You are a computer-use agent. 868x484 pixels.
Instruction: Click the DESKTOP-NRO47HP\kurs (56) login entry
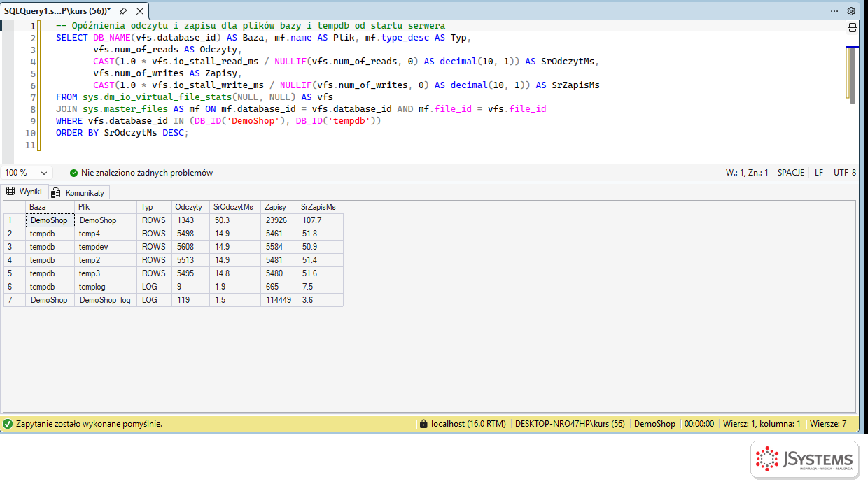pos(570,424)
